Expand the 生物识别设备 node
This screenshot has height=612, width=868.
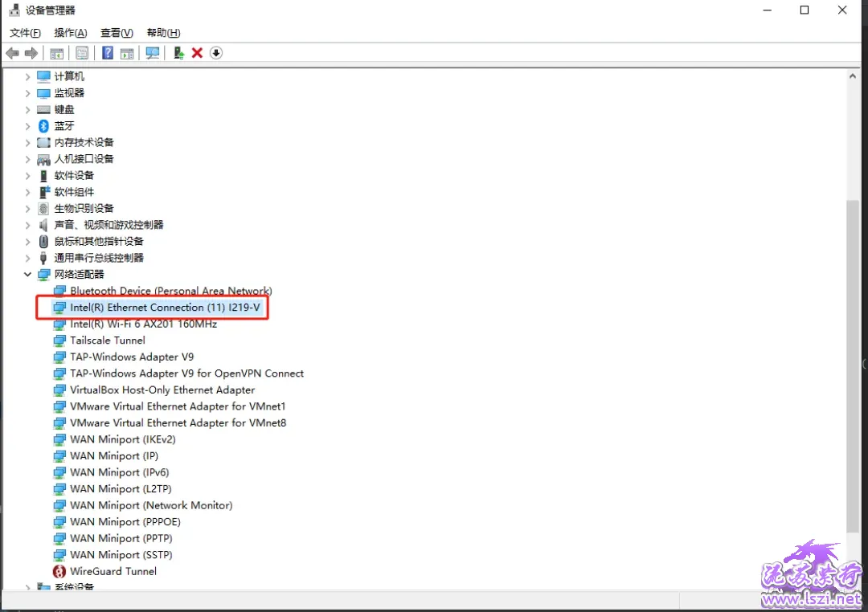click(x=27, y=209)
